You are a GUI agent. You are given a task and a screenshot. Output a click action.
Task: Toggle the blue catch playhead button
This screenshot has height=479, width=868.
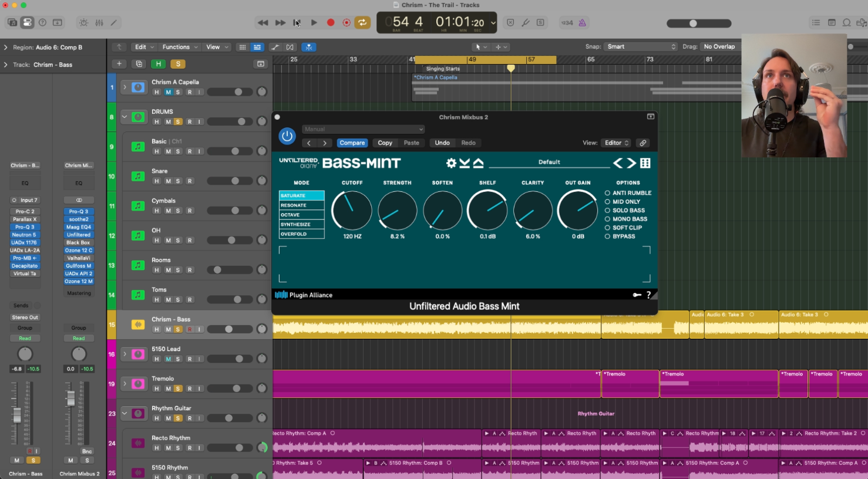click(309, 47)
